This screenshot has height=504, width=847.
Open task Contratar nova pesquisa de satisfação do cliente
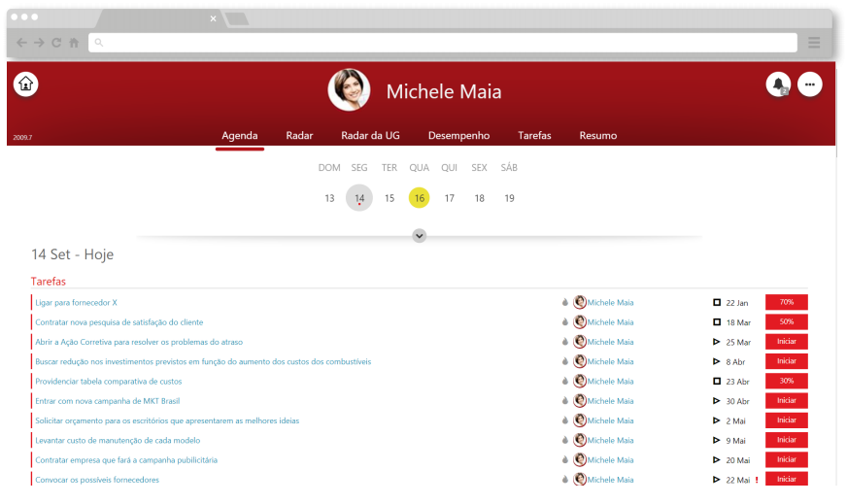(119, 322)
